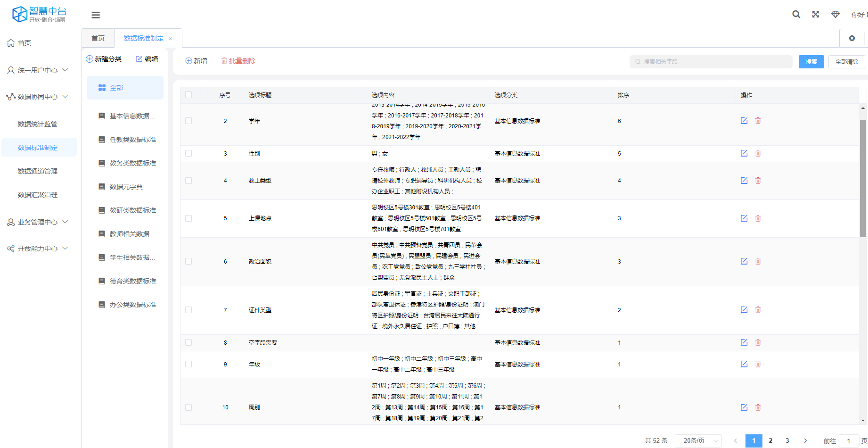868x448 pixels.
Task: Select the checkbox for 证件类型 row
Action: (188, 310)
